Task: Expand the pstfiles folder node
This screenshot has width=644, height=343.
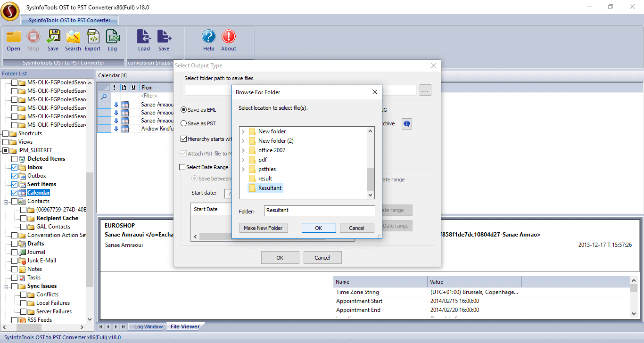Action: 243,169
